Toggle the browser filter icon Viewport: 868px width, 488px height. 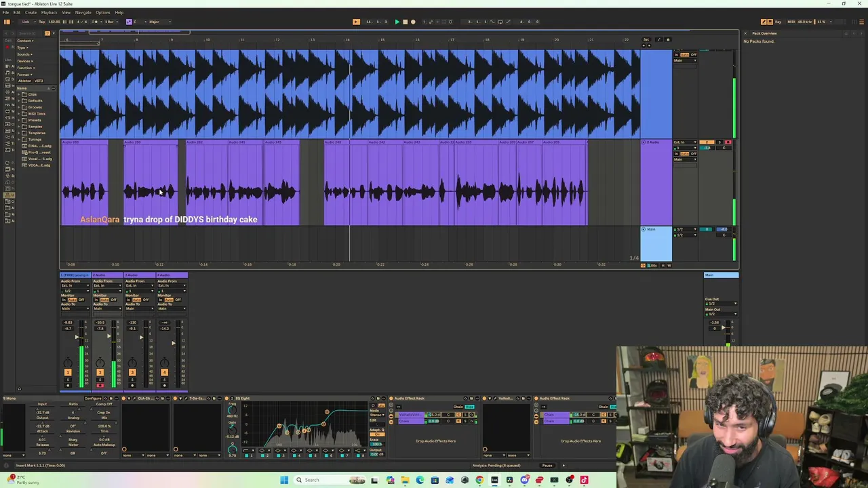[47, 33]
